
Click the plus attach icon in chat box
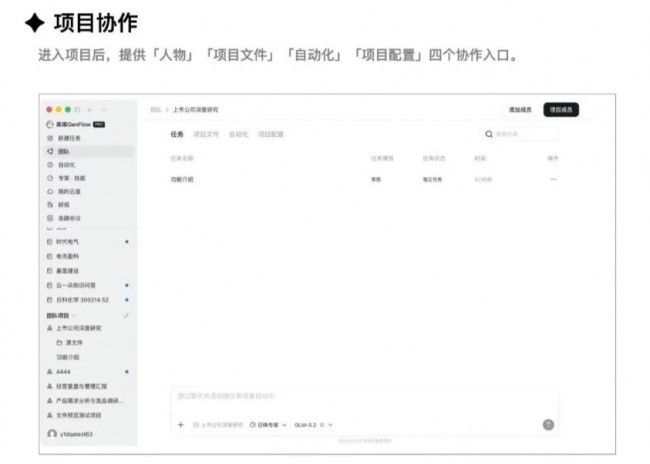(x=181, y=425)
